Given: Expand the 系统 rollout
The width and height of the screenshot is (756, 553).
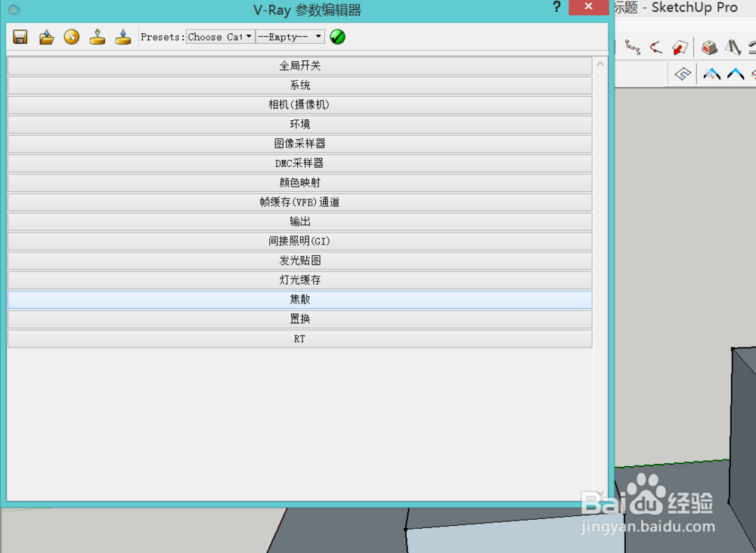Looking at the screenshot, I should (x=300, y=85).
